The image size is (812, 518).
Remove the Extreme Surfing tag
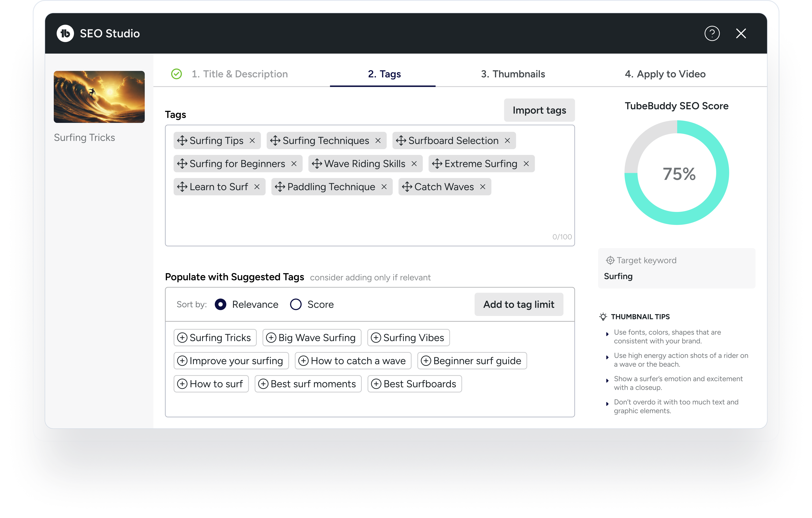click(526, 164)
